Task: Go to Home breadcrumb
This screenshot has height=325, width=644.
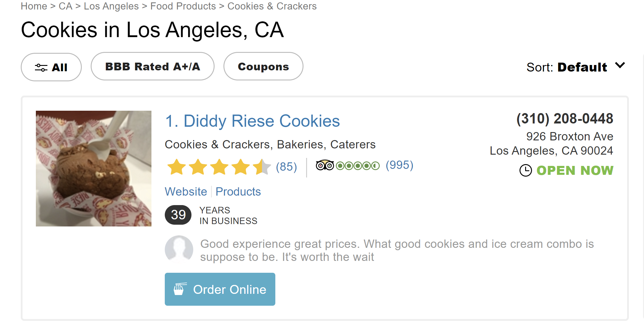Action: point(34,6)
